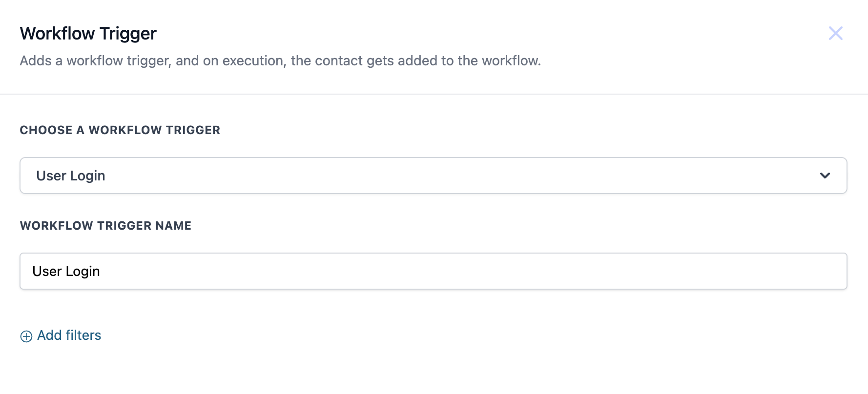
Task: Focus the Workflow Trigger Name field
Action: (x=434, y=271)
